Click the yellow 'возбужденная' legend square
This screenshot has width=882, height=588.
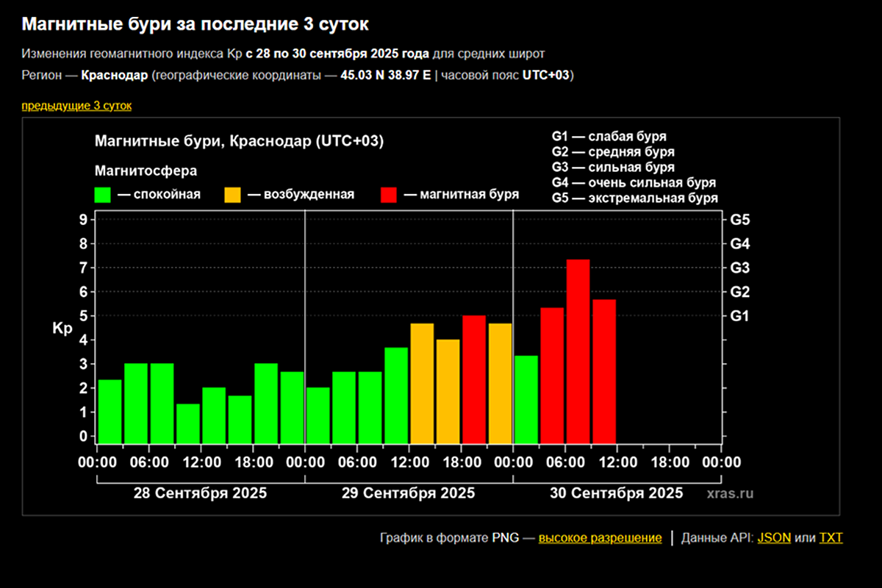(232, 195)
